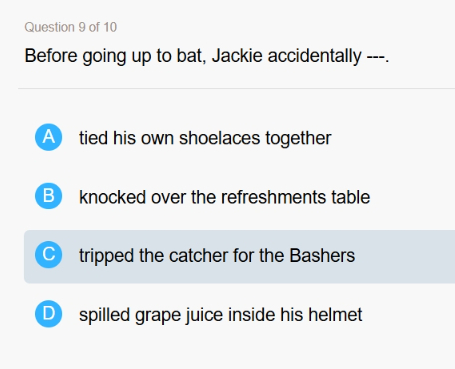
Task: Click the question text about Jackie
Action: (x=207, y=56)
